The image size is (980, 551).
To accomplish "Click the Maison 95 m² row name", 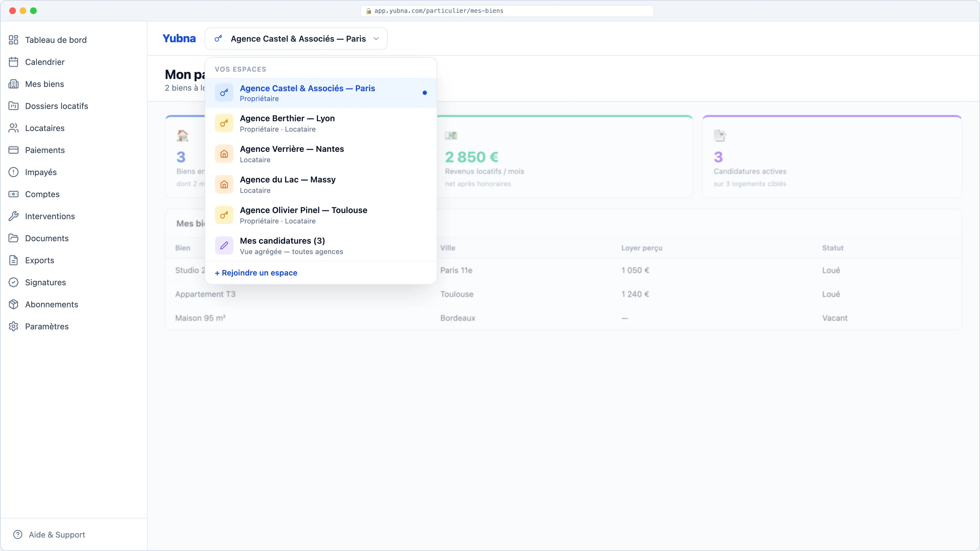I will click(200, 318).
